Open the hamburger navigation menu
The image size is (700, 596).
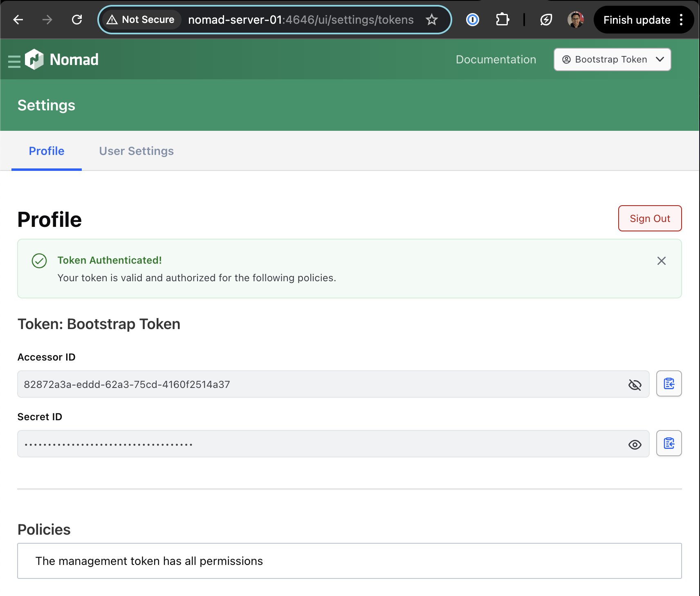pos(14,61)
